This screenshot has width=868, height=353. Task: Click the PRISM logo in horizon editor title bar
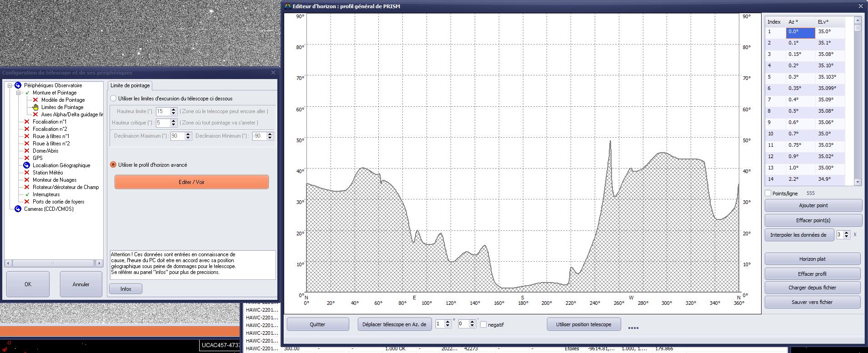point(287,6)
